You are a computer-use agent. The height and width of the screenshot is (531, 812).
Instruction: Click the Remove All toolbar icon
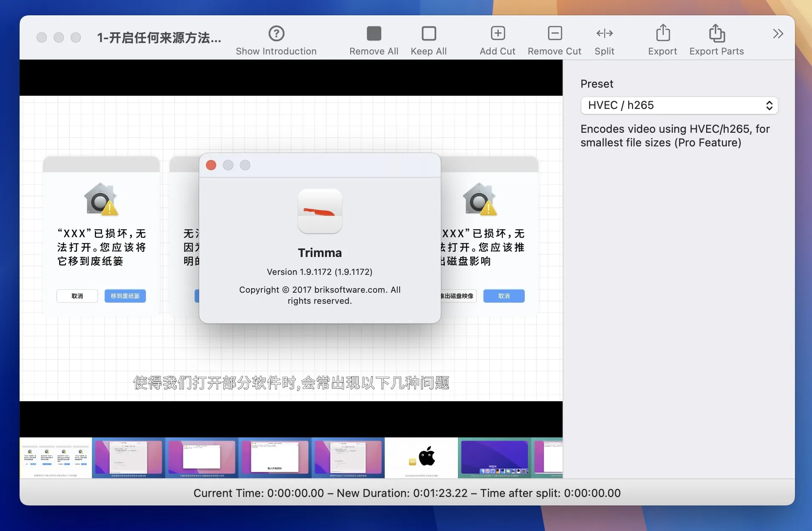click(x=374, y=33)
